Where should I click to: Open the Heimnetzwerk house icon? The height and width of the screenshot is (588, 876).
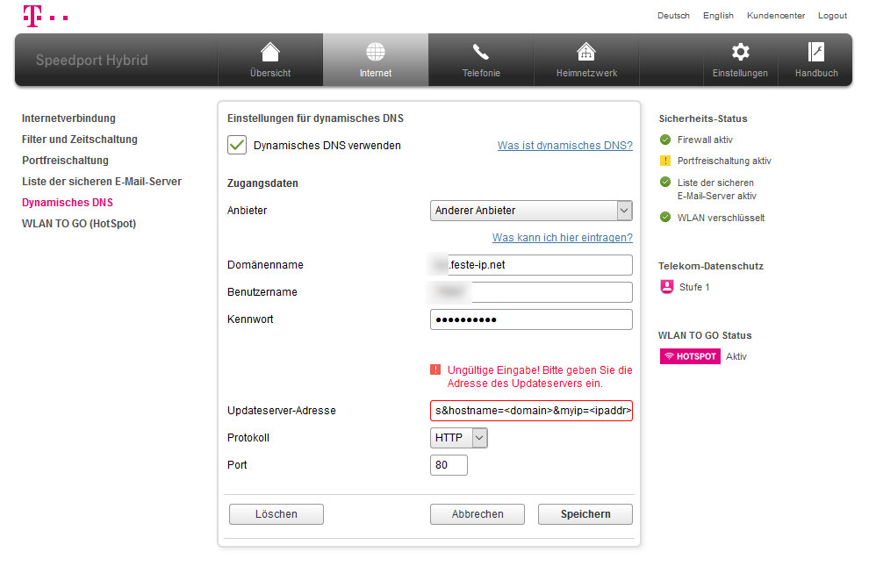click(586, 52)
